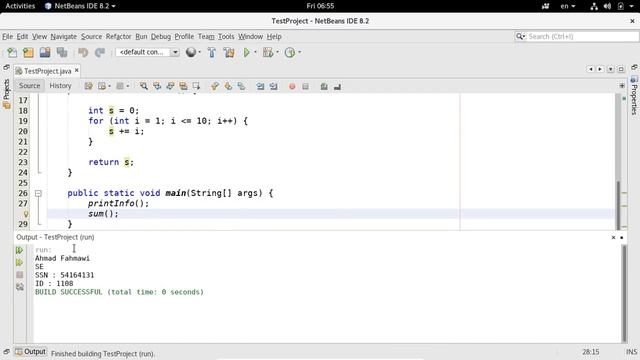Click the Clean and Build Project icon
This screenshot has width=640, height=360.
pyautogui.click(x=229, y=52)
